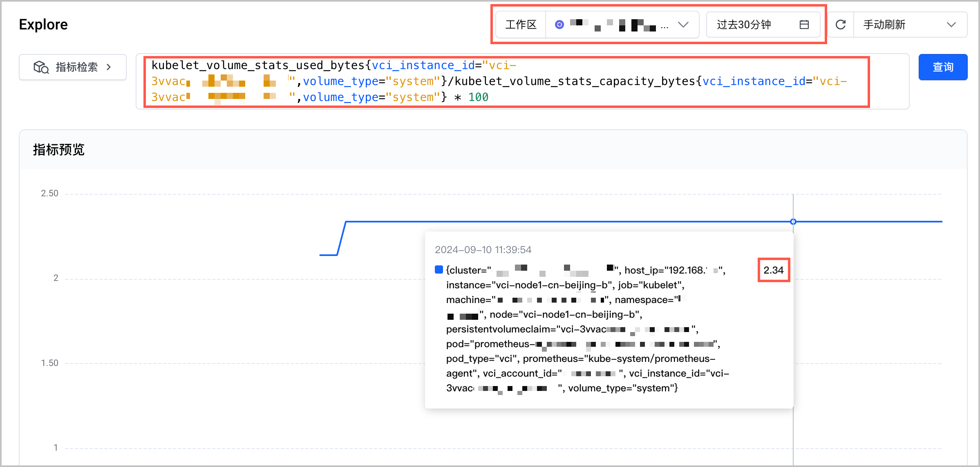Click the workspace purple circle icon
Screen dimensions: 980x467
pos(559,25)
